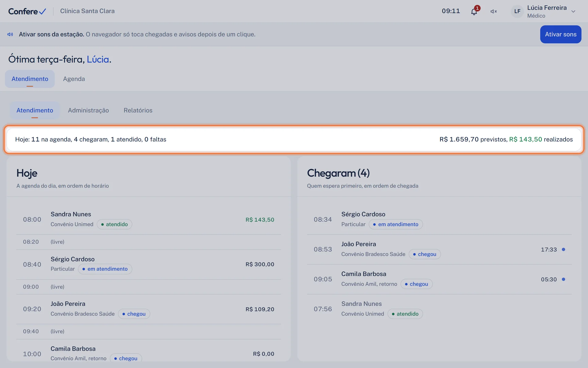588x368 pixels.
Task: Click the Clínica Santa Clara name
Action: (87, 11)
